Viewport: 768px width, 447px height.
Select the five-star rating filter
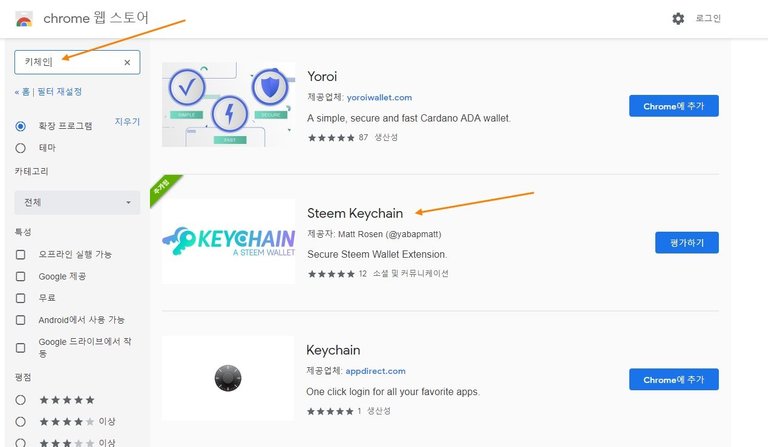(x=21, y=399)
